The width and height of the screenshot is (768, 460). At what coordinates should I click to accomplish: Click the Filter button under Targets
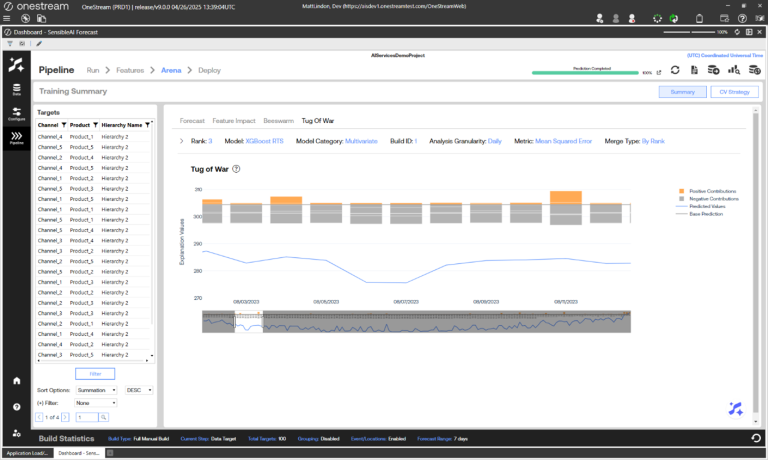point(96,373)
